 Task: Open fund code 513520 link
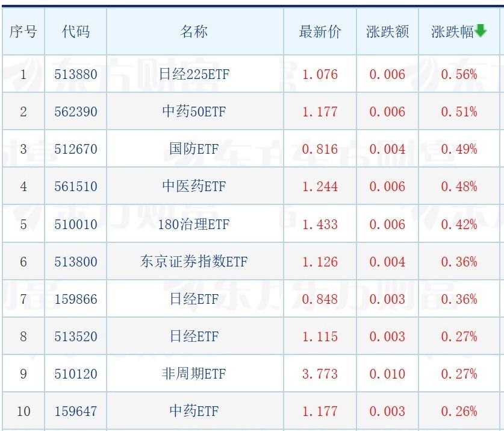pyautogui.click(x=75, y=336)
